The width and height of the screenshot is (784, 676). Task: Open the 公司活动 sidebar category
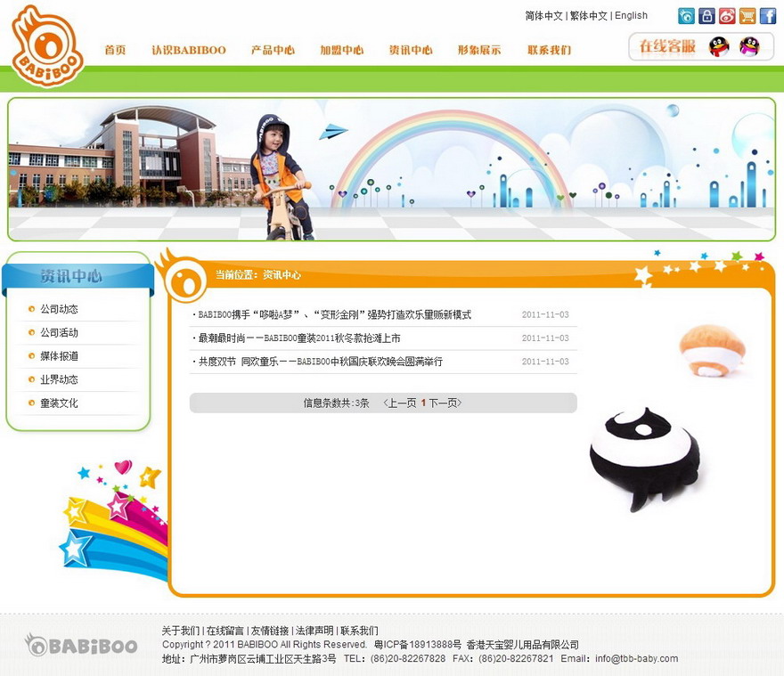(x=59, y=332)
